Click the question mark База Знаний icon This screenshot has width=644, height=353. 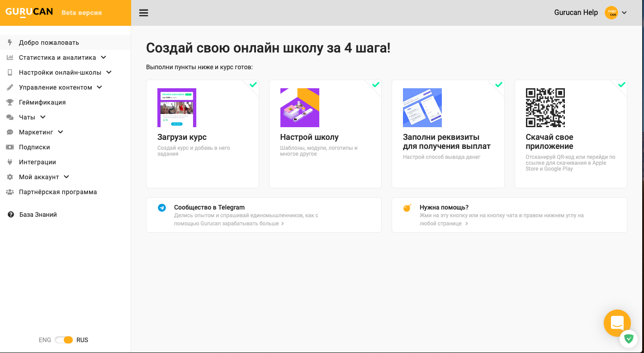[x=11, y=215]
